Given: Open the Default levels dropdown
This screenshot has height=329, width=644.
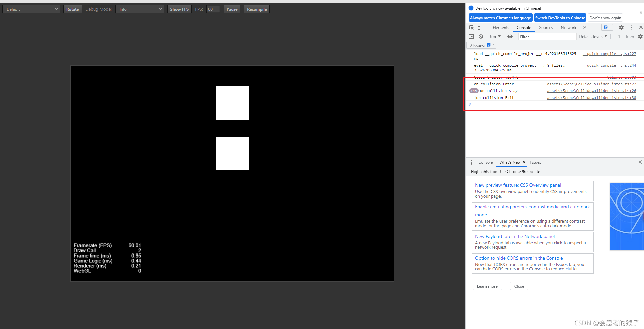Looking at the screenshot, I should (592, 36).
